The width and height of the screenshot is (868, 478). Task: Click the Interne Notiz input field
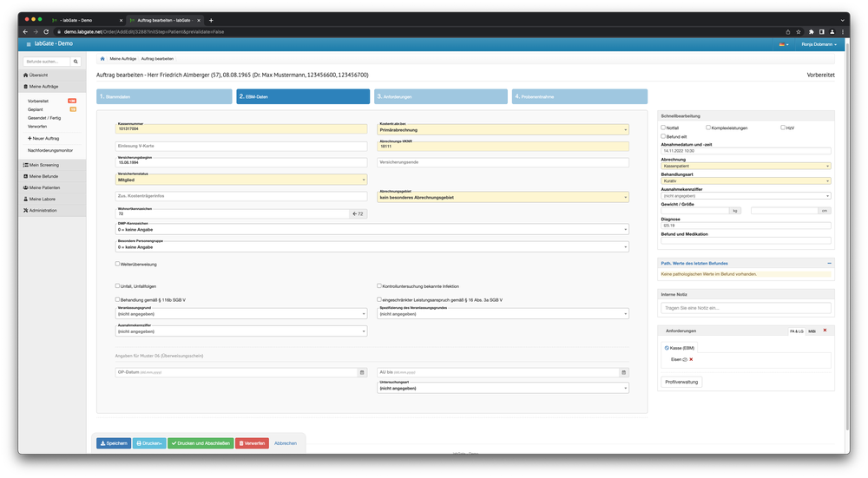746,308
